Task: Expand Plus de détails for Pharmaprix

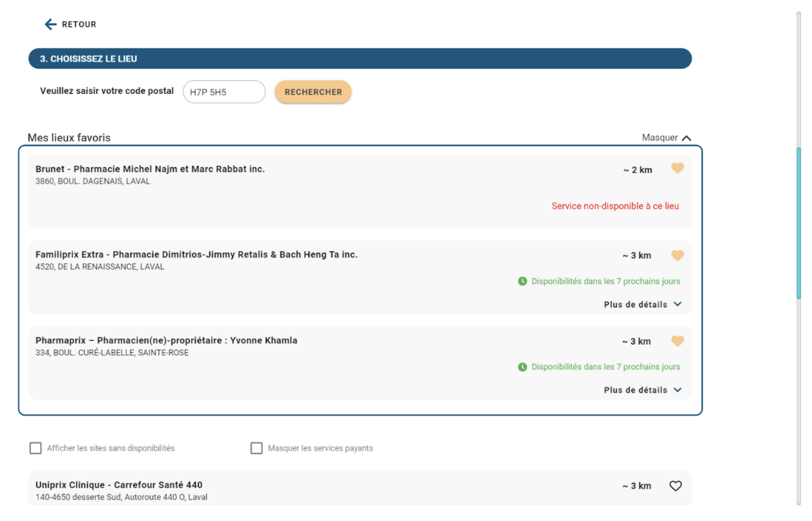Action: tap(642, 390)
